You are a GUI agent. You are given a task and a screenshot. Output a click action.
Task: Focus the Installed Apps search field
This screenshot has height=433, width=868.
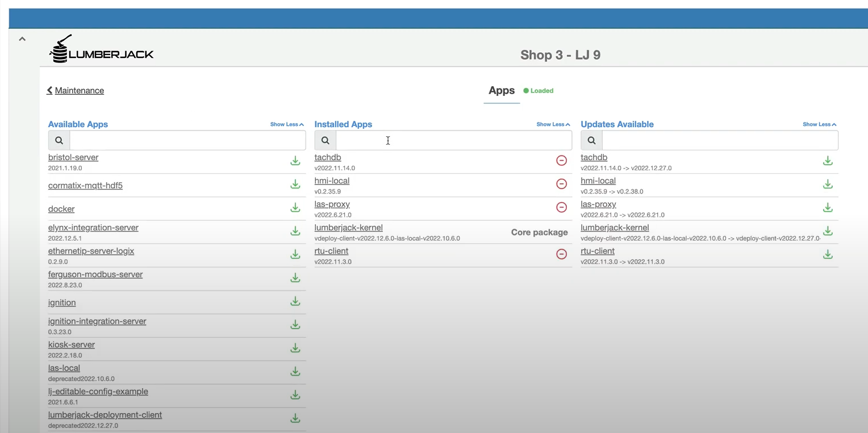tap(454, 140)
